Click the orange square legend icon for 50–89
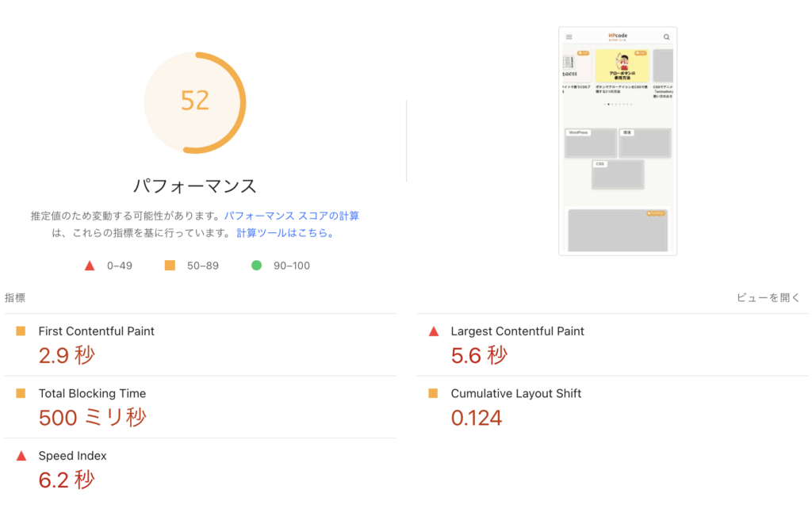 coord(170,266)
